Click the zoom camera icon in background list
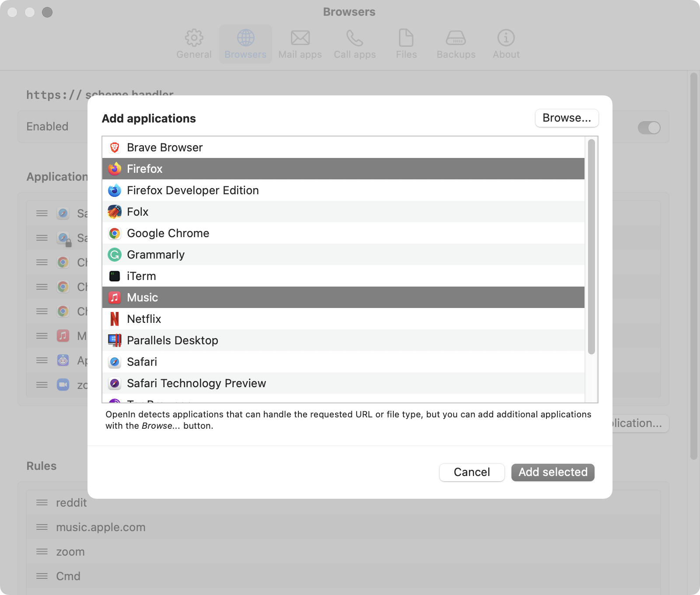Image resolution: width=700 pixels, height=595 pixels. [x=63, y=385]
